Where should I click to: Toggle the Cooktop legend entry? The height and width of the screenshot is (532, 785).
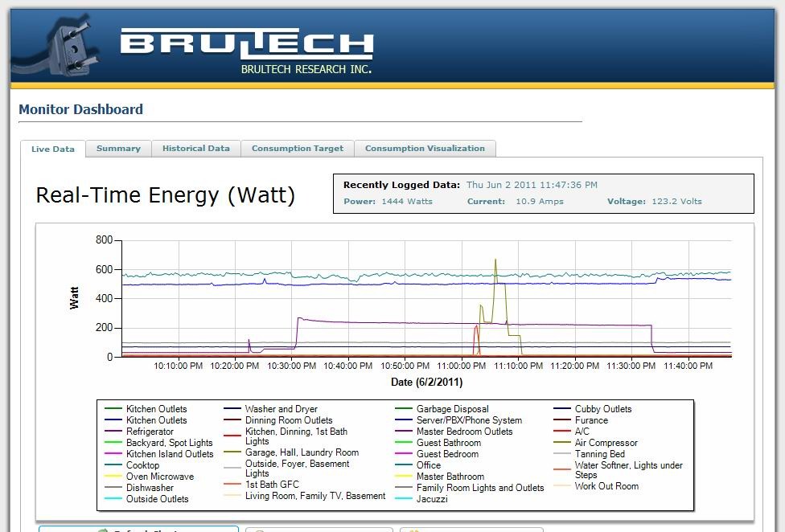(142, 465)
